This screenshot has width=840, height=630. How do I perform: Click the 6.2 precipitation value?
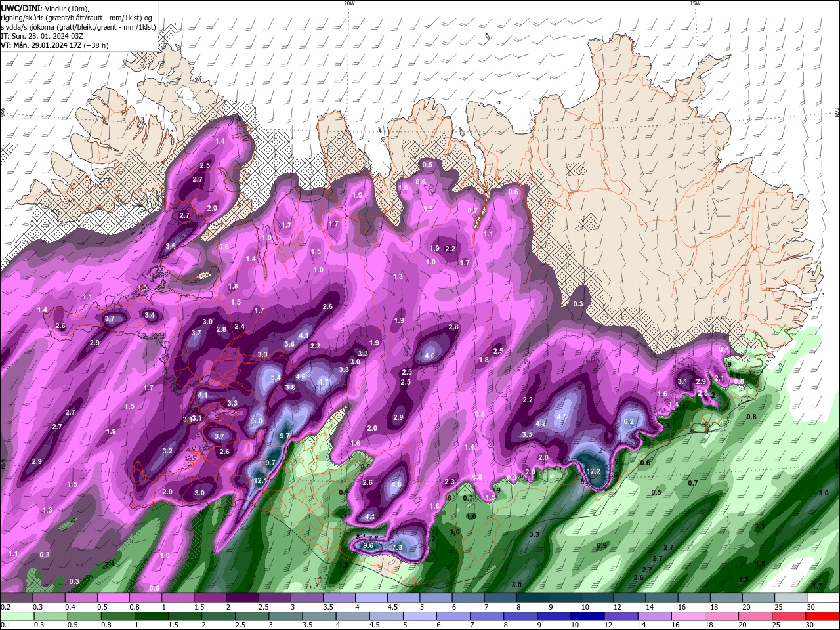click(628, 421)
